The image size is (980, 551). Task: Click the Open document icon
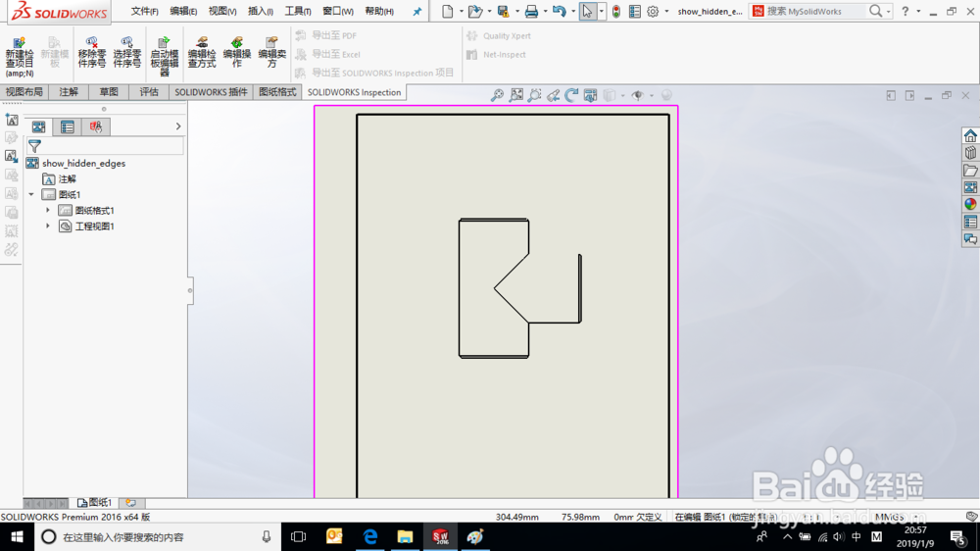pos(475,11)
